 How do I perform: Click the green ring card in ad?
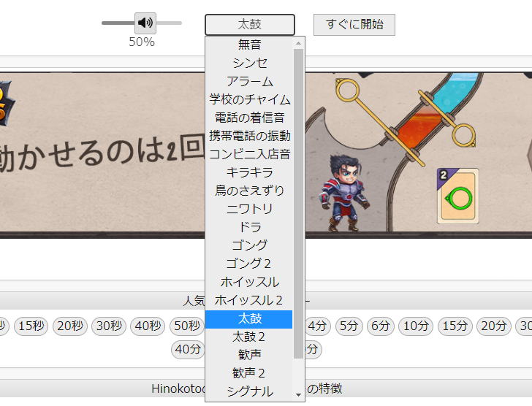(457, 196)
